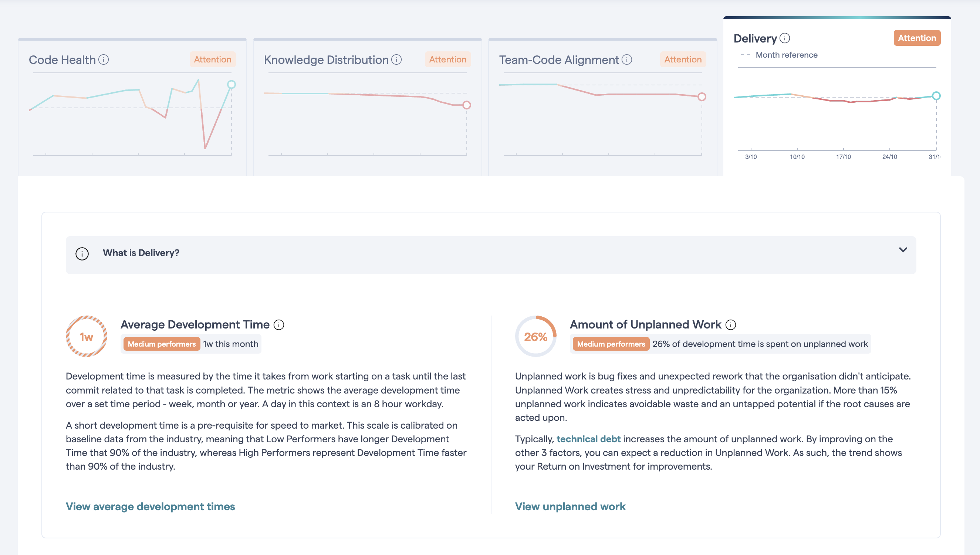
Task: Click the 26% unplanned work progress ring
Action: [x=535, y=337]
